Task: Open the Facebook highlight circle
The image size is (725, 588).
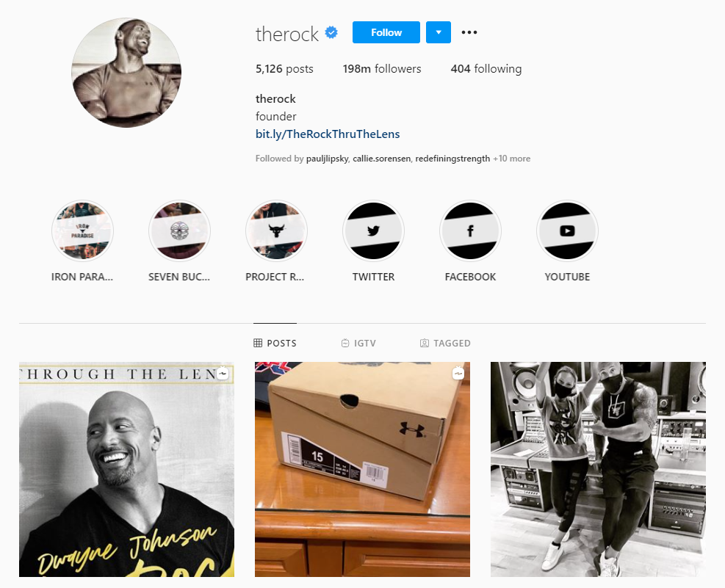Action: (x=470, y=231)
